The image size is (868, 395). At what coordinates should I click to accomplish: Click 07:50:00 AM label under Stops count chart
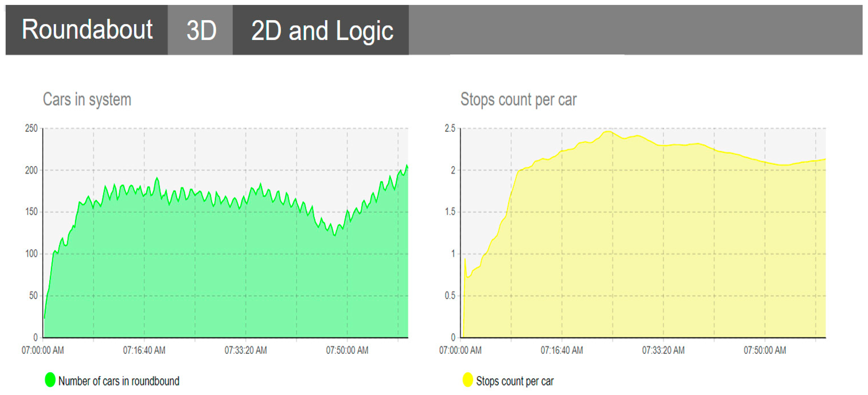[x=765, y=350]
